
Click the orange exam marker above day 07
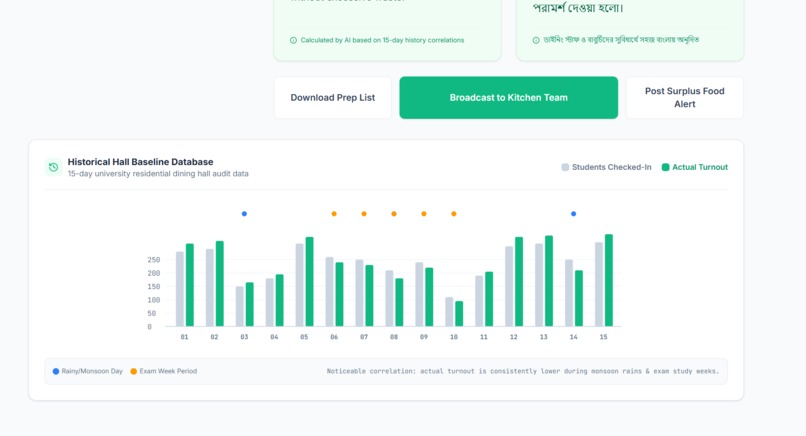364,214
